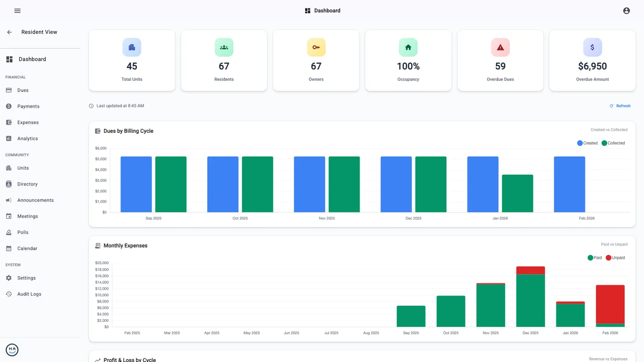Click the smiley logo at sidebar bottom

[x=12, y=350]
